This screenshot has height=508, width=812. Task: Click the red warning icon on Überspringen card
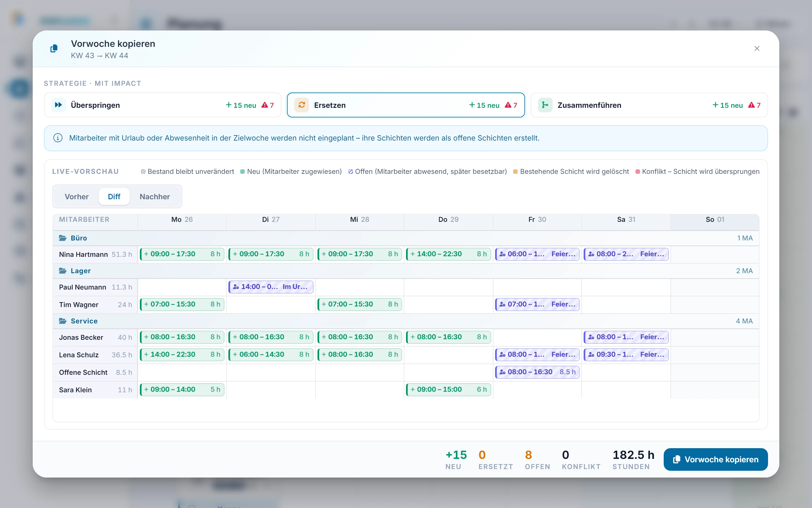(264, 105)
